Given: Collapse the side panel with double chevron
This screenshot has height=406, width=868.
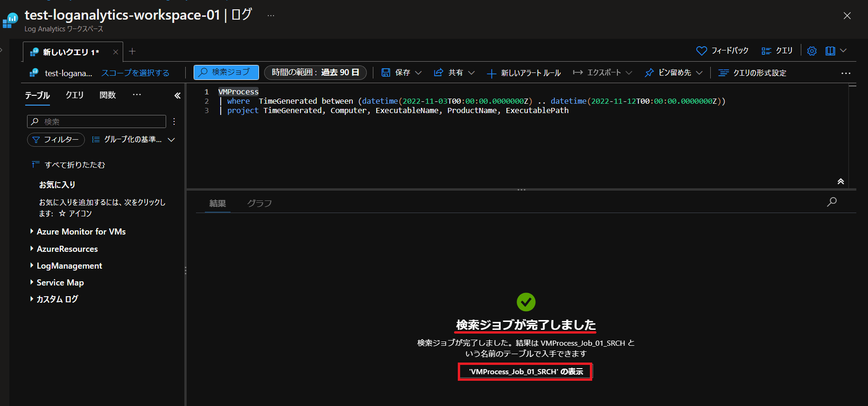Looking at the screenshot, I should (177, 96).
